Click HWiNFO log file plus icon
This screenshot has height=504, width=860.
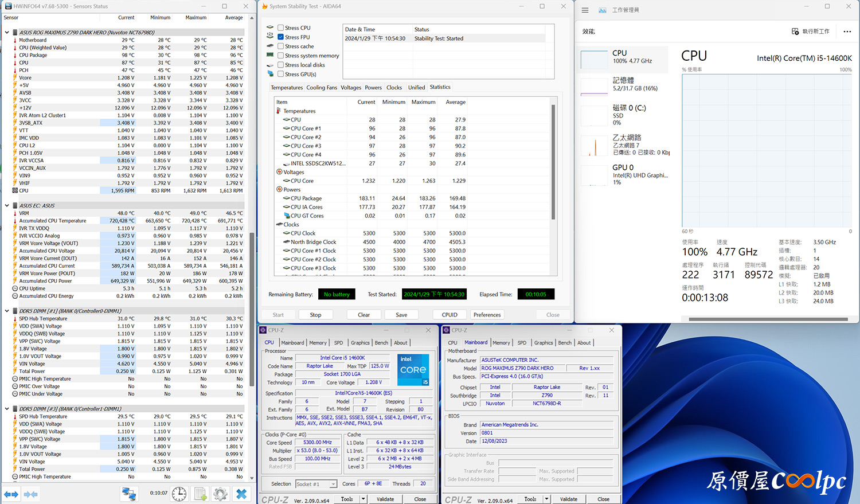coord(200,494)
